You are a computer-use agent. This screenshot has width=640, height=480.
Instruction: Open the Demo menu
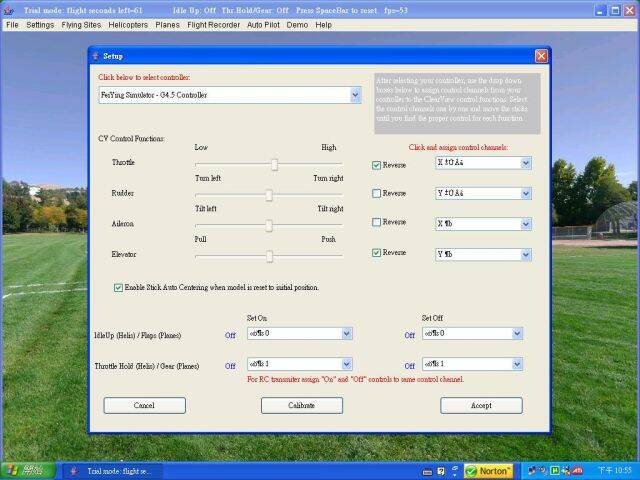(x=297, y=25)
